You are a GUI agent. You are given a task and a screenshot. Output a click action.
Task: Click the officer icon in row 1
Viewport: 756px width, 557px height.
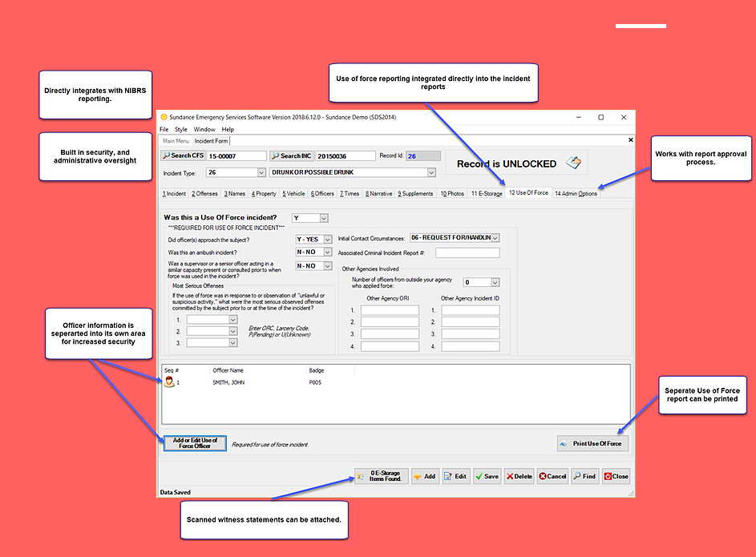tap(169, 382)
